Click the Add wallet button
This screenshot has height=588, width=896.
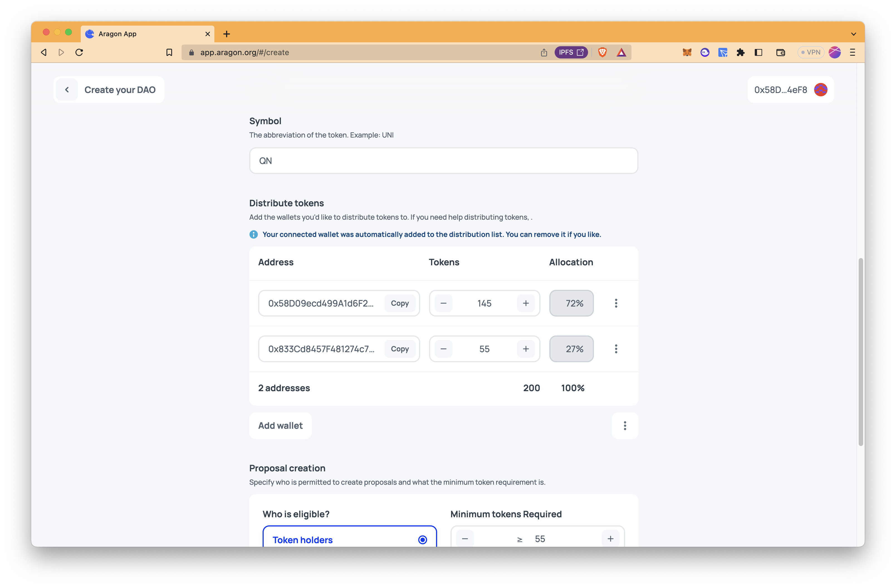280,425
